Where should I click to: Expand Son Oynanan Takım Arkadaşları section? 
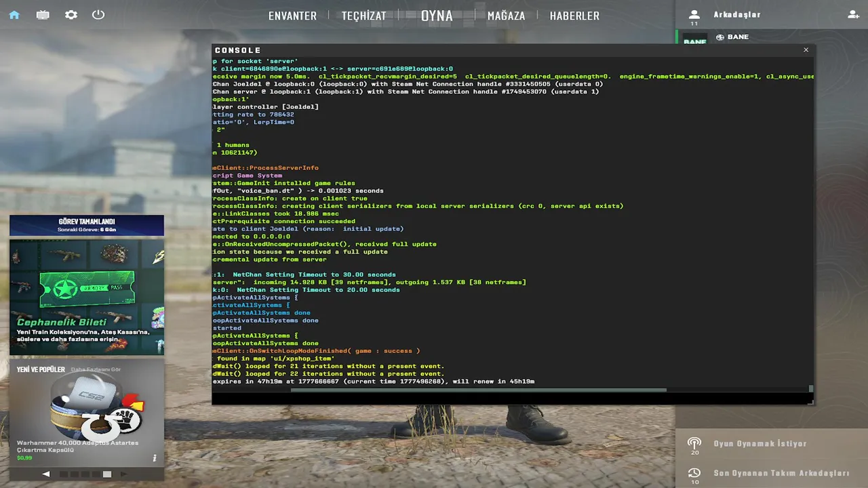[x=781, y=473]
